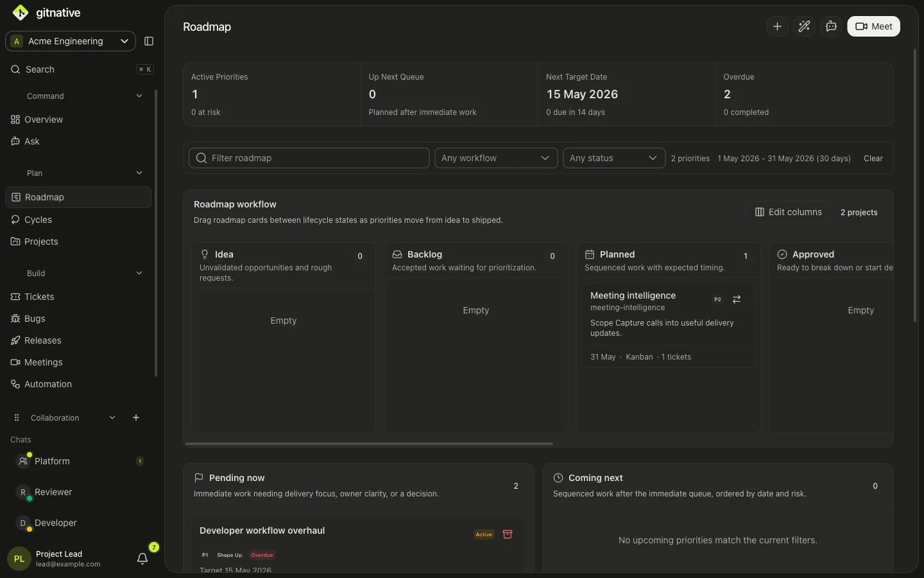
Task: Click the Bugs icon in the sidebar
Action: pyautogui.click(x=15, y=319)
